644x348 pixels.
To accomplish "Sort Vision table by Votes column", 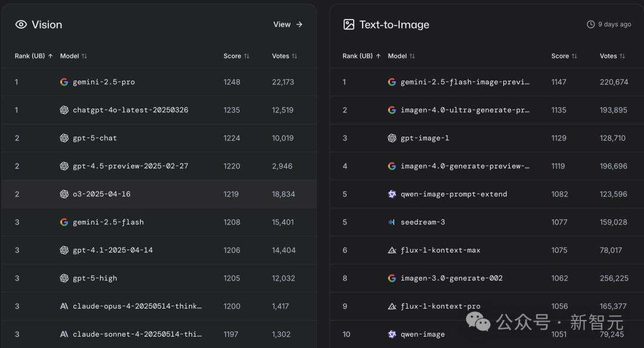I will click(284, 56).
